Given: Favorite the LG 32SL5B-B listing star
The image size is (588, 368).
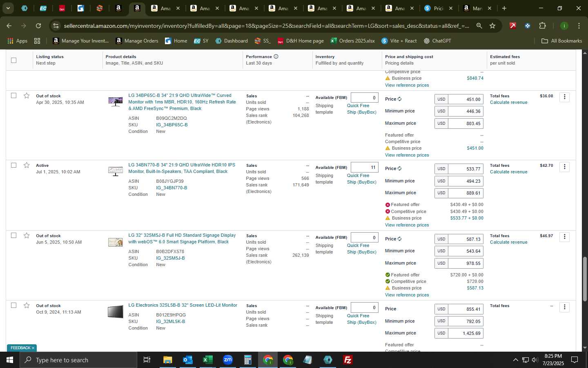Looking at the screenshot, I should pos(27,305).
